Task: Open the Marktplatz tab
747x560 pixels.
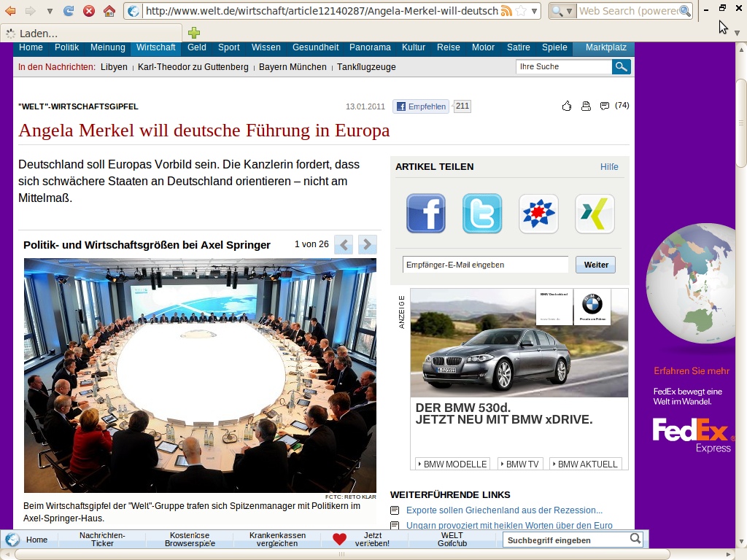Action: pyautogui.click(x=605, y=47)
